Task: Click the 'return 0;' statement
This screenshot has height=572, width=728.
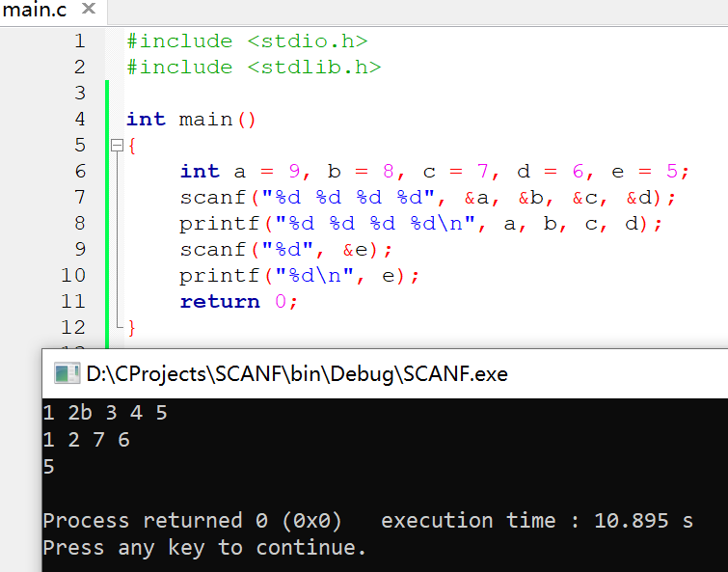Action: 238,302
